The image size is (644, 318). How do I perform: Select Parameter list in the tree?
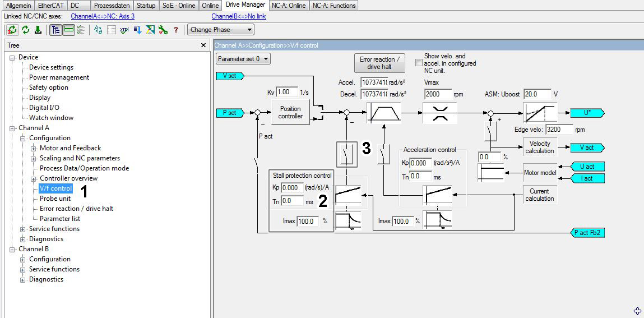pos(60,219)
